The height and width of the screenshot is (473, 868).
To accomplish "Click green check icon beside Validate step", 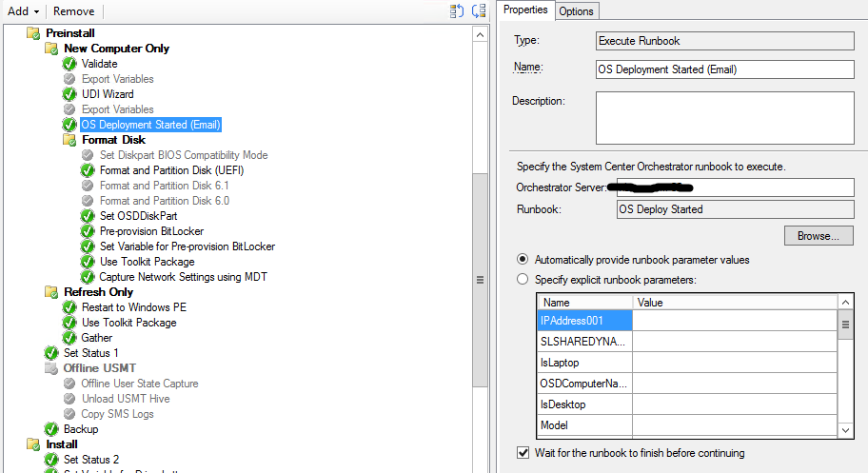I will [x=69, y=64].
